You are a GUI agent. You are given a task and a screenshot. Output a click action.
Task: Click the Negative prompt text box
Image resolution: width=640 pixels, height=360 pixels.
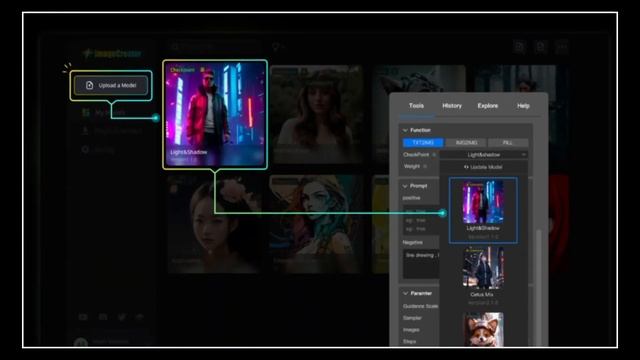421,264
